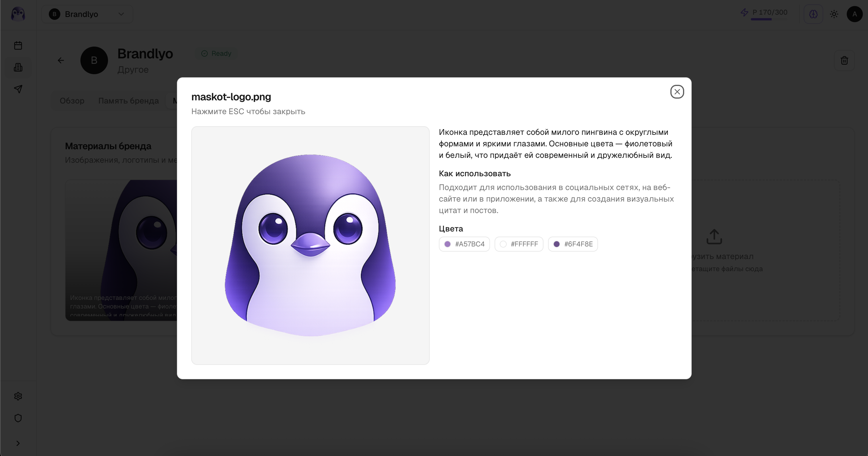Close the maskot-logo.png preview dialog
The height and width of the screenshot is (456, 868).
click(x=677, y=92)
